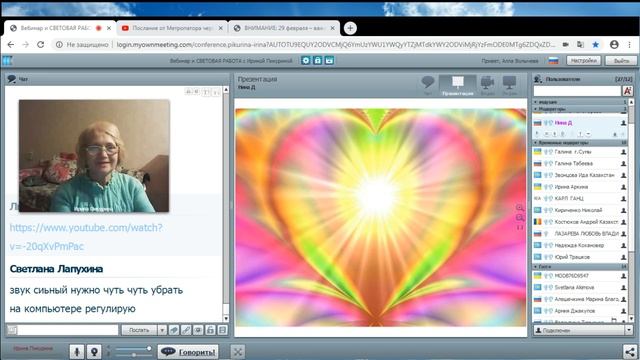Click the Выйти exit button
Image resolution: width=640 pixels, height=360 pixels.
coord(621,60)
